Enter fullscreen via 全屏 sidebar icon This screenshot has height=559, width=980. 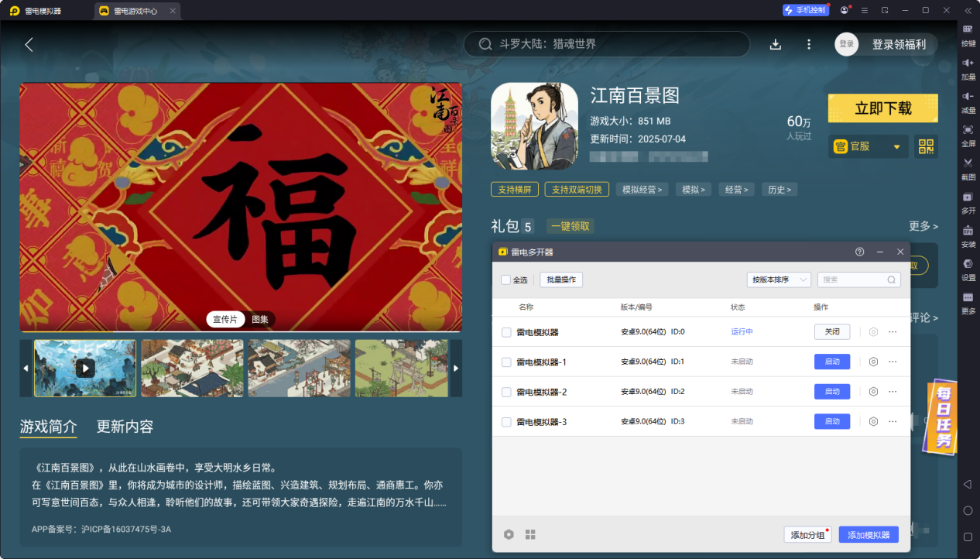pos(968,135)
